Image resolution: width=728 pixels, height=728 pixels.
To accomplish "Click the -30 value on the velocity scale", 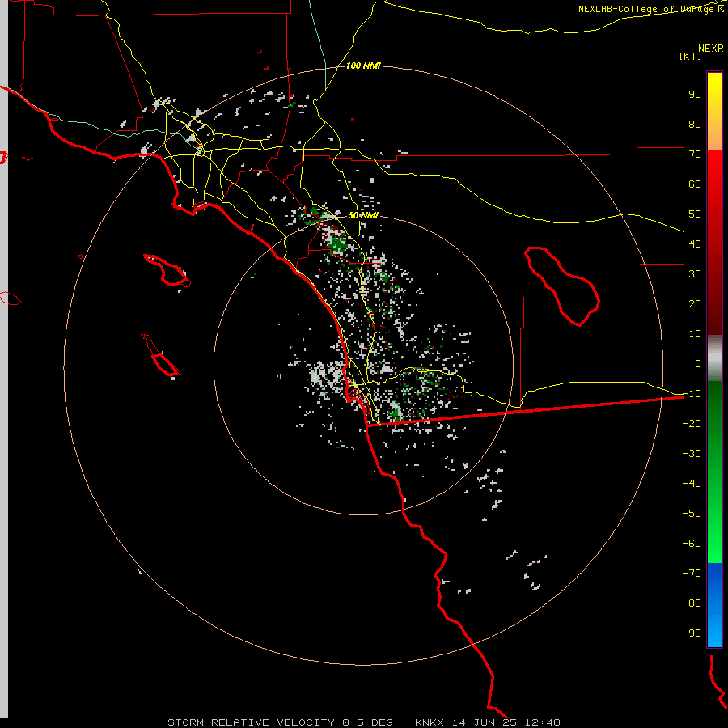I will [692, 454].
